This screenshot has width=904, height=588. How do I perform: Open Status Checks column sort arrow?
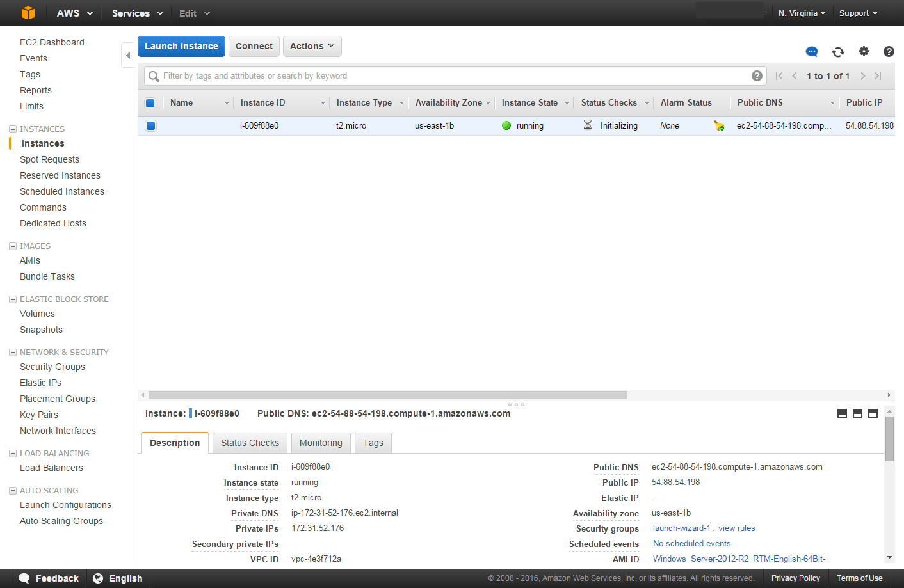647,103
